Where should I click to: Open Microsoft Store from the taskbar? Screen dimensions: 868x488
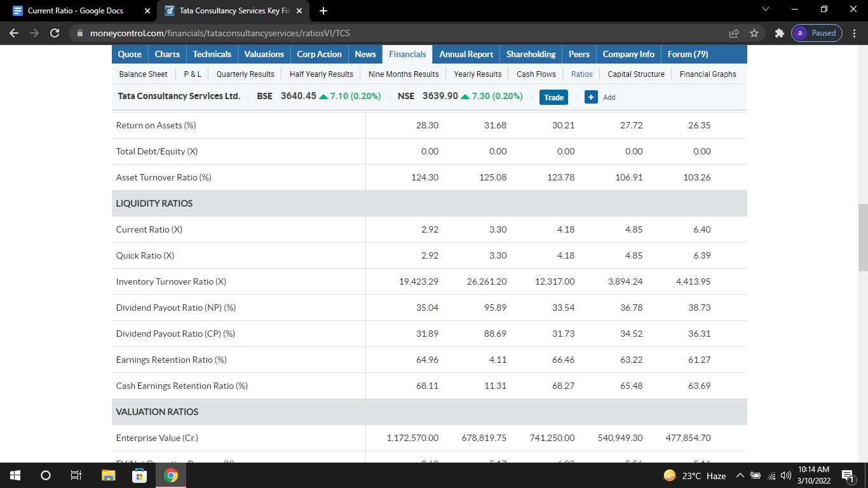coord(139,475)
